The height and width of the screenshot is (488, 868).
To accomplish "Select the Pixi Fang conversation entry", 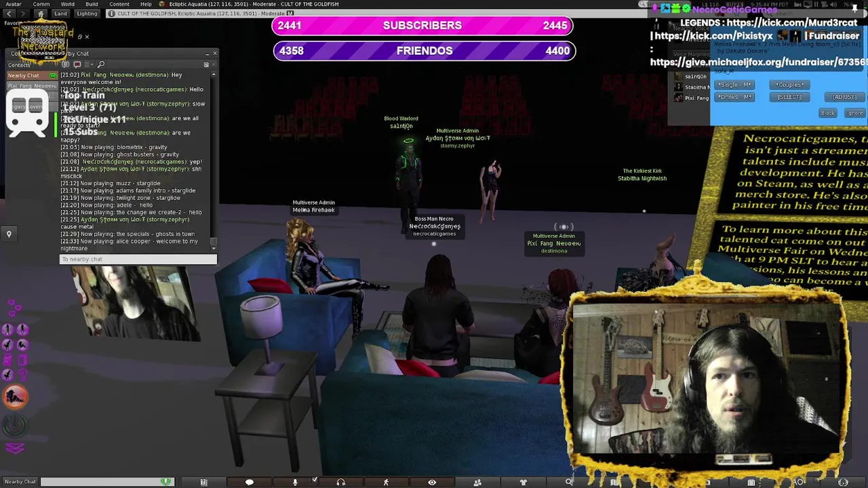I will [31, 86].
